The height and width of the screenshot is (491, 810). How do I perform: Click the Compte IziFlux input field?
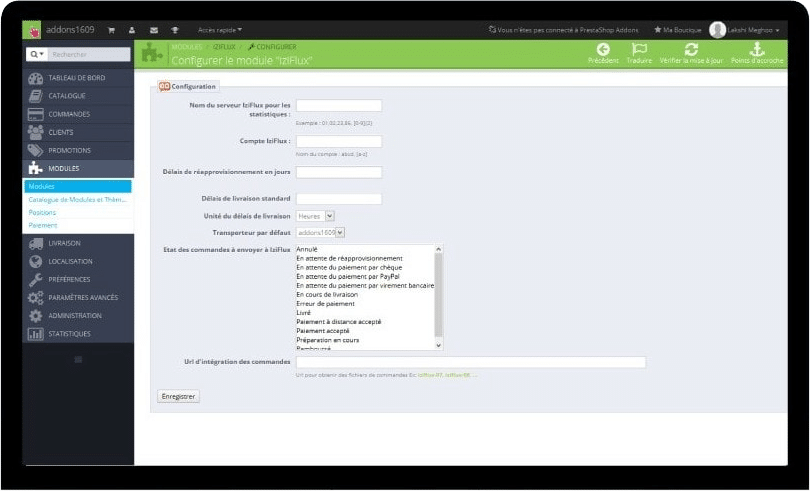coord(339,142)
